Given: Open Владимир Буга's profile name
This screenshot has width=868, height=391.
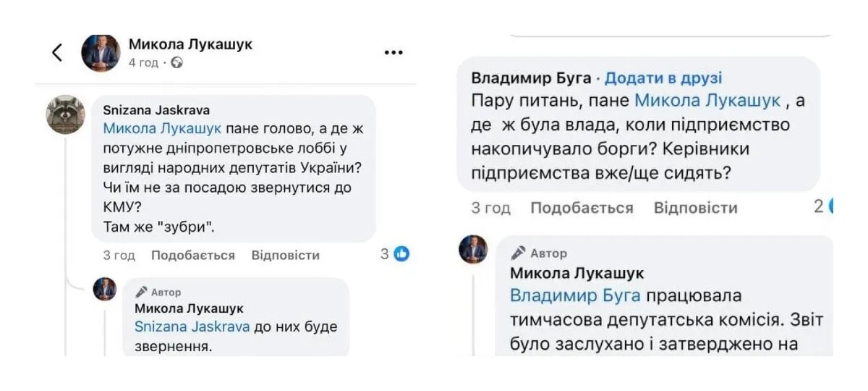Looking at the screenshot, I should [531, 78].
